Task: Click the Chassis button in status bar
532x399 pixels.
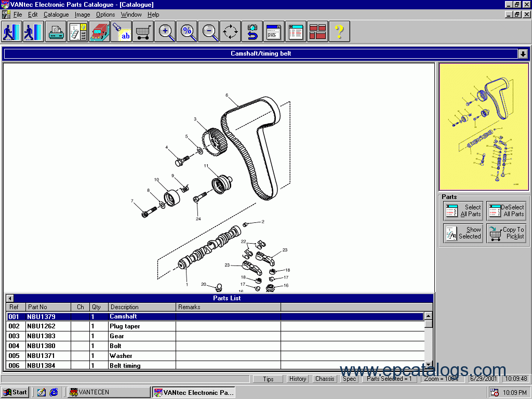Action: (325, 379)
